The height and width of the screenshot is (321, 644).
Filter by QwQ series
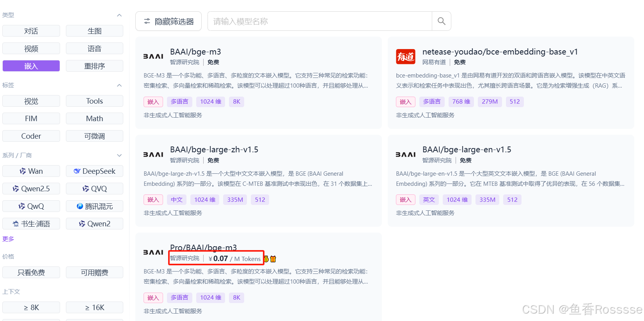31,206
